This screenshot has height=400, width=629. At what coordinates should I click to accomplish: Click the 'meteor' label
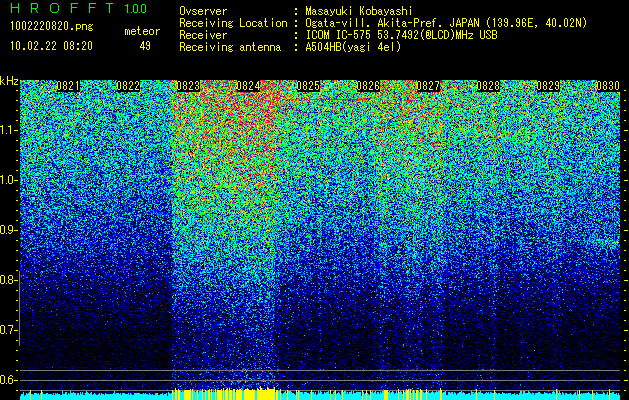click(142, 31)
